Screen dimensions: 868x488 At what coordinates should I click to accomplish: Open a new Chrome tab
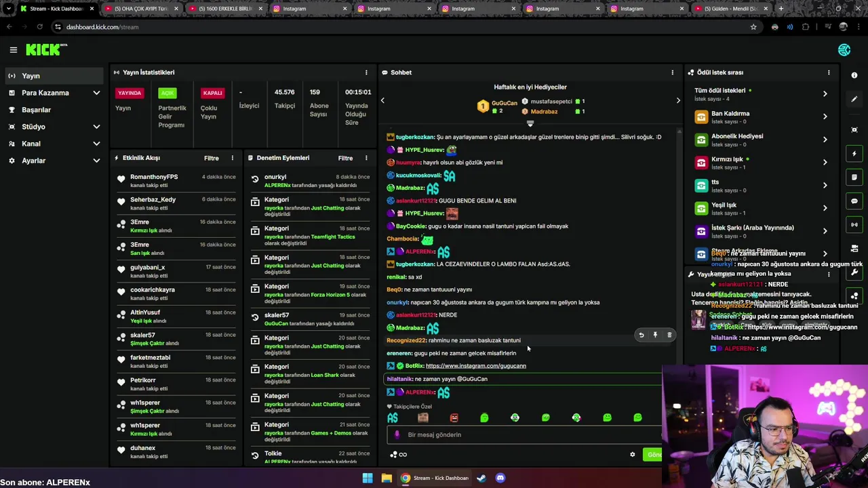coord(781,9)
